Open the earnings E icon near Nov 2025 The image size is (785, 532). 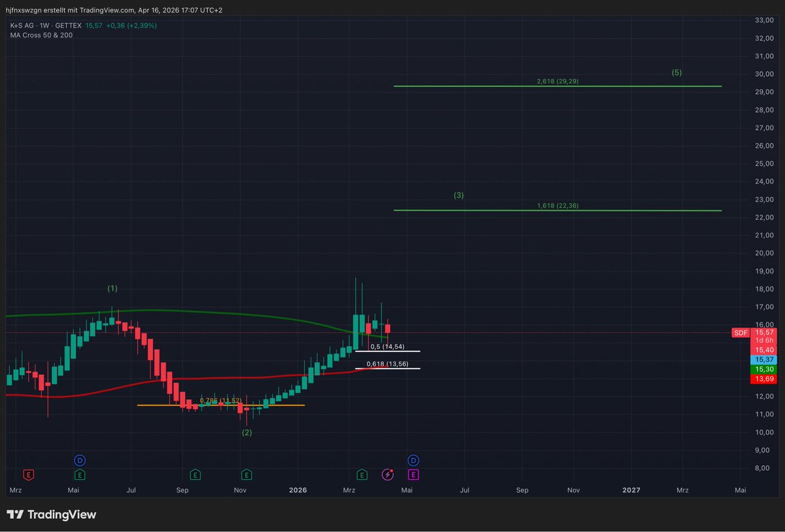point(247,474)
